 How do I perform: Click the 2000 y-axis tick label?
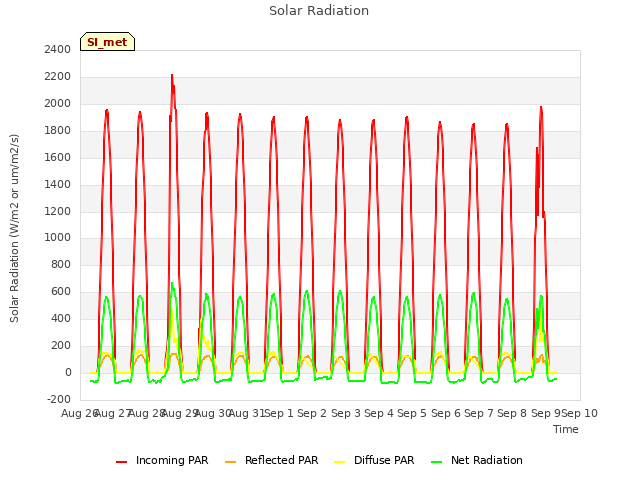[58, 104]
